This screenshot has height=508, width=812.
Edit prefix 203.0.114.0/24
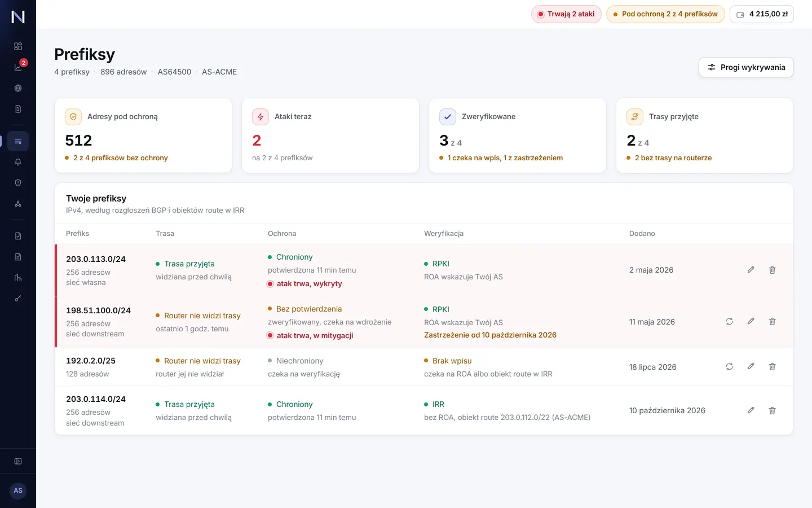[751, 410]
